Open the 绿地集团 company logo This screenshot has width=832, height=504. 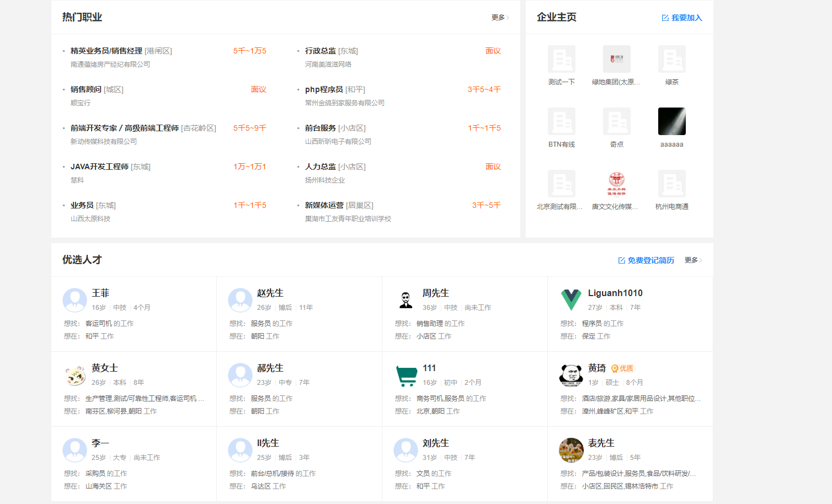tap(617, 59)
